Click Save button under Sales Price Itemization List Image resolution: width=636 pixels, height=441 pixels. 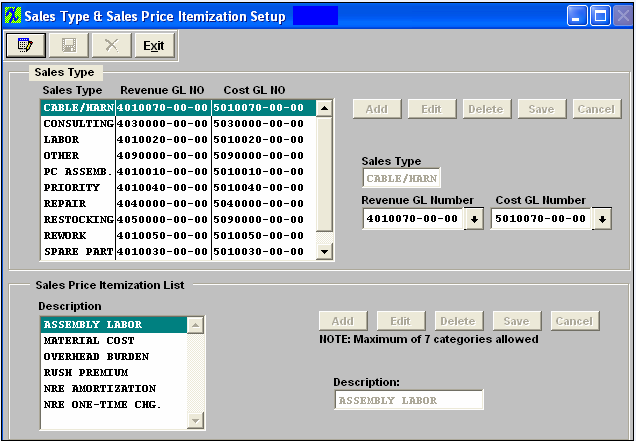click(x=517, y=321)
